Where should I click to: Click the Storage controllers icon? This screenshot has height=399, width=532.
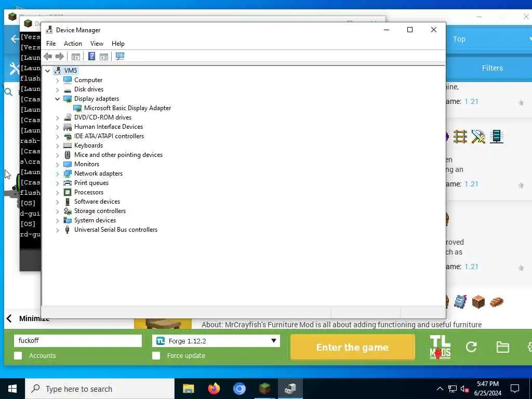click(68, 211)
